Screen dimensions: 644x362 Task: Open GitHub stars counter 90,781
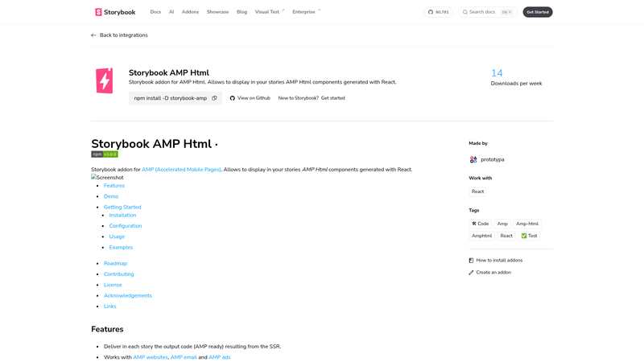[438, 12]
